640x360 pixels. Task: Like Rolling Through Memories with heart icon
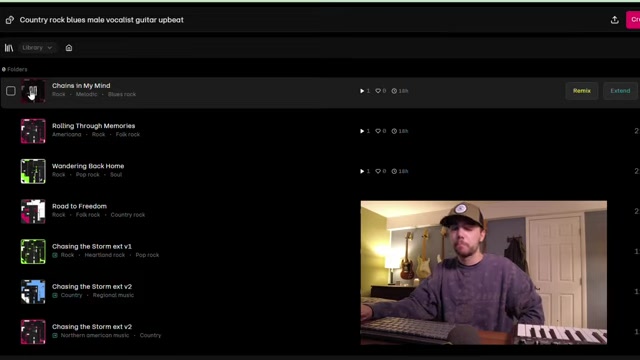click(x=378, y=131)
